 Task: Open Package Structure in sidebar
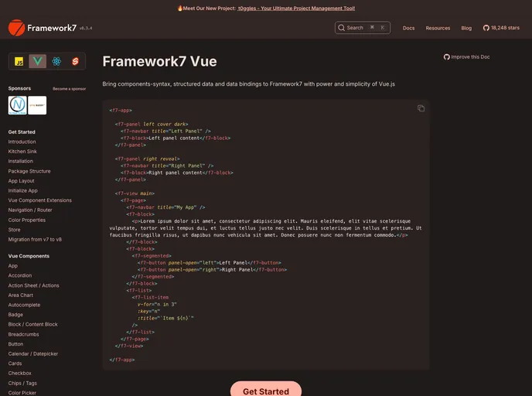click(x=29, y=172)
